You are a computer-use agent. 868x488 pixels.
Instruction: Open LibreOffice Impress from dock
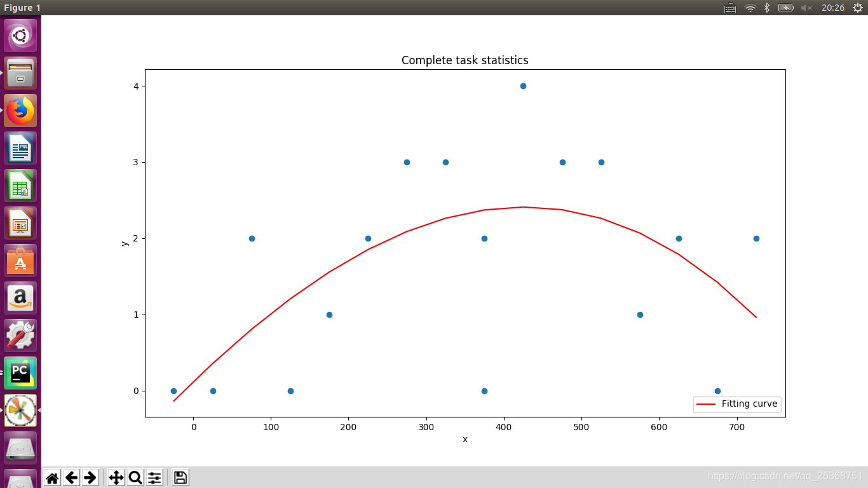click(20, 223)
